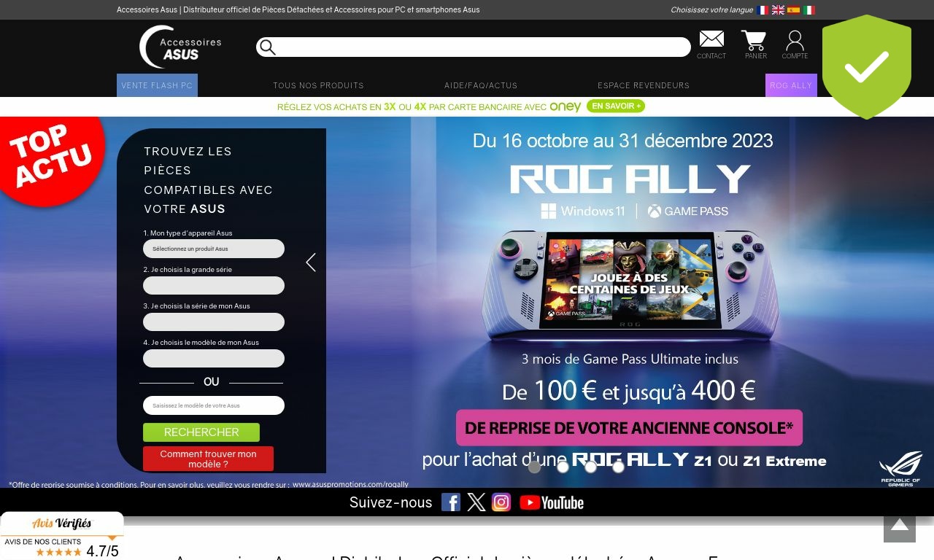
Task: Switch language with the UK flag
Action: (x=778, y=10)
